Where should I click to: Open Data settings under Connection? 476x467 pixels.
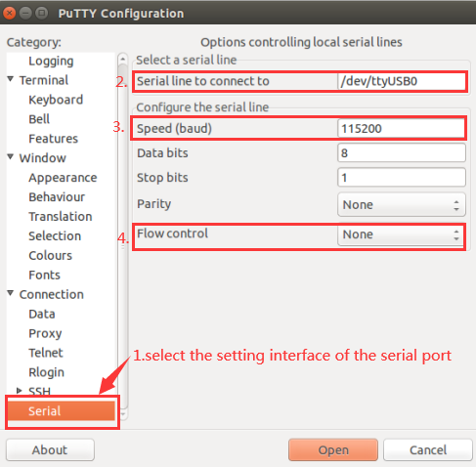coord(42,314)
